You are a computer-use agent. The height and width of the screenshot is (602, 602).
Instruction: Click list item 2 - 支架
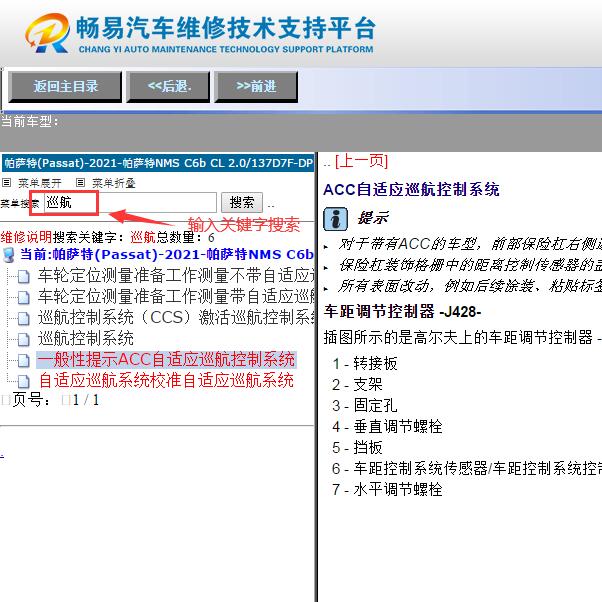(x=357, y=384)
